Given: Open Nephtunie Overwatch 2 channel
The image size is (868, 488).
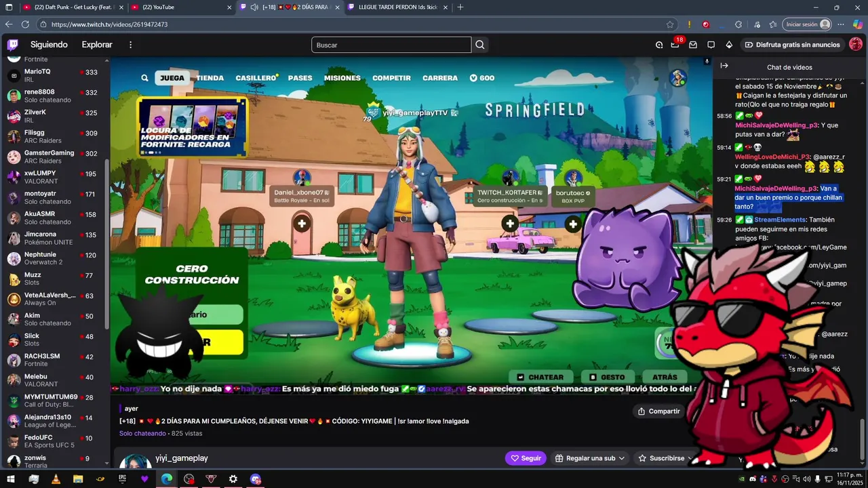Looking at the screenshot, I should [54, 258].
